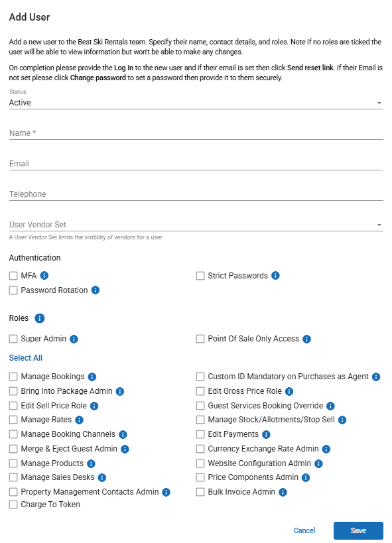Focus the Name input field

coord(196,133)
